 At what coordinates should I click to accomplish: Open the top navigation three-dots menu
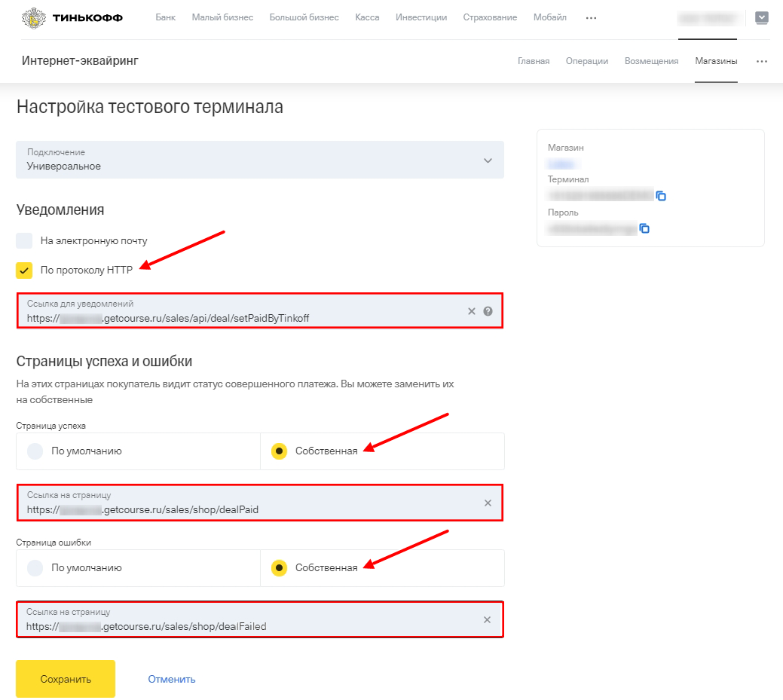591,18
